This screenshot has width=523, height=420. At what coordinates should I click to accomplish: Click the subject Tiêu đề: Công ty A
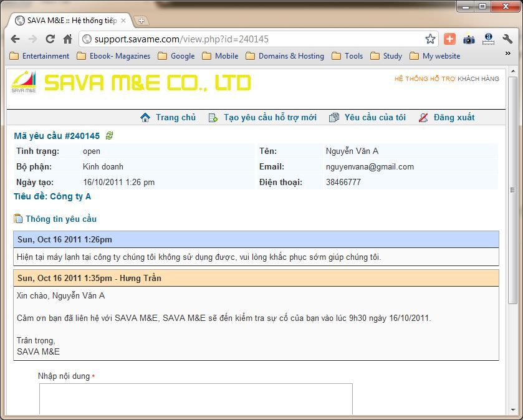(52, 196)
